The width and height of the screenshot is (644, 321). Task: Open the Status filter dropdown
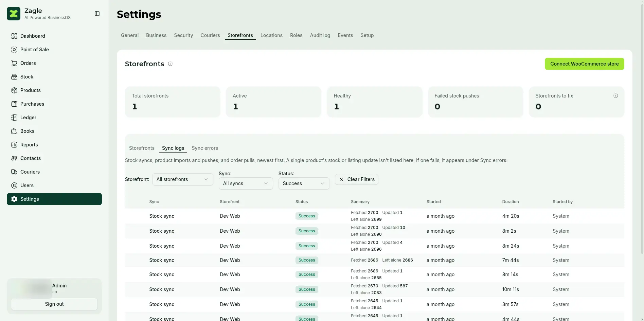click(x=304, y=183)
